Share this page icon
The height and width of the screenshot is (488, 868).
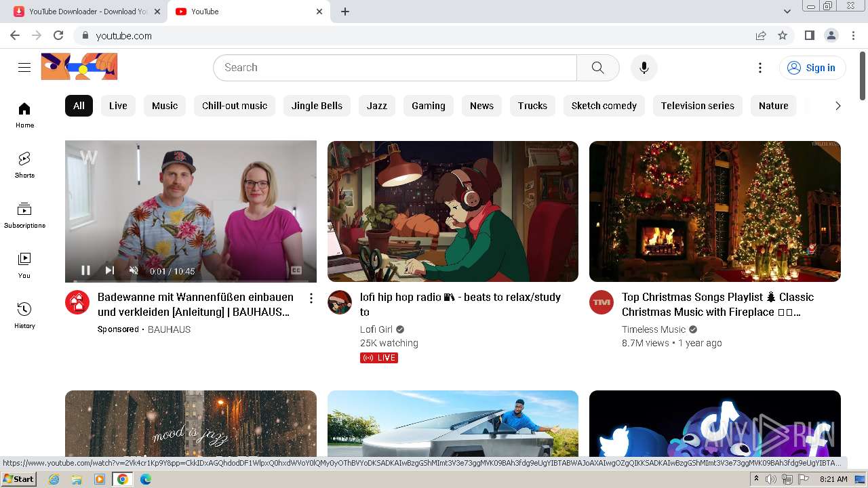click(x=761, y=35)
